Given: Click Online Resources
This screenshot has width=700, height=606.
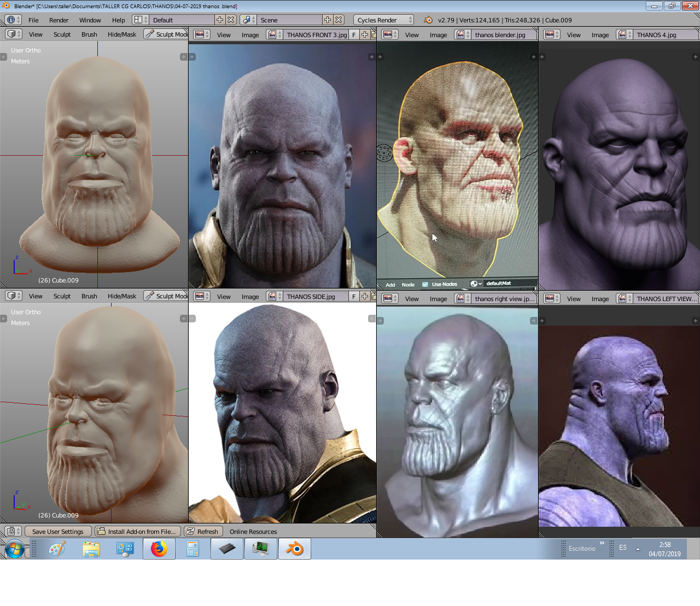Looking at the screenshot, I should [253, 531].
